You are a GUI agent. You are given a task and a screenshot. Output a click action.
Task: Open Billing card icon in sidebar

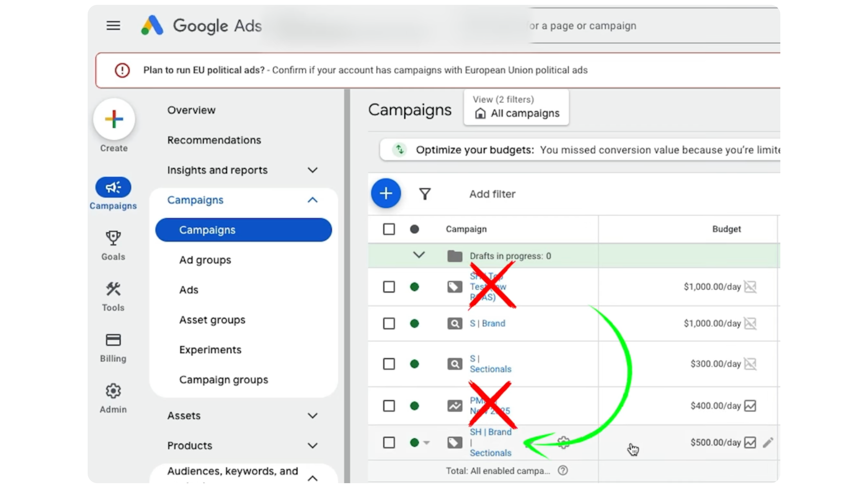pos(113,340)
